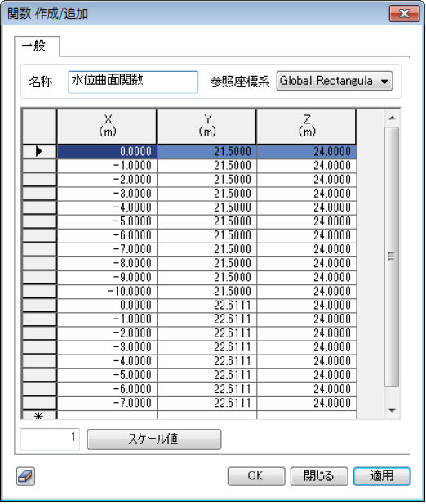Open the 参照座標系 Global Rectangular dropdown
The image size is (426, 504).
tap(334, 81)
